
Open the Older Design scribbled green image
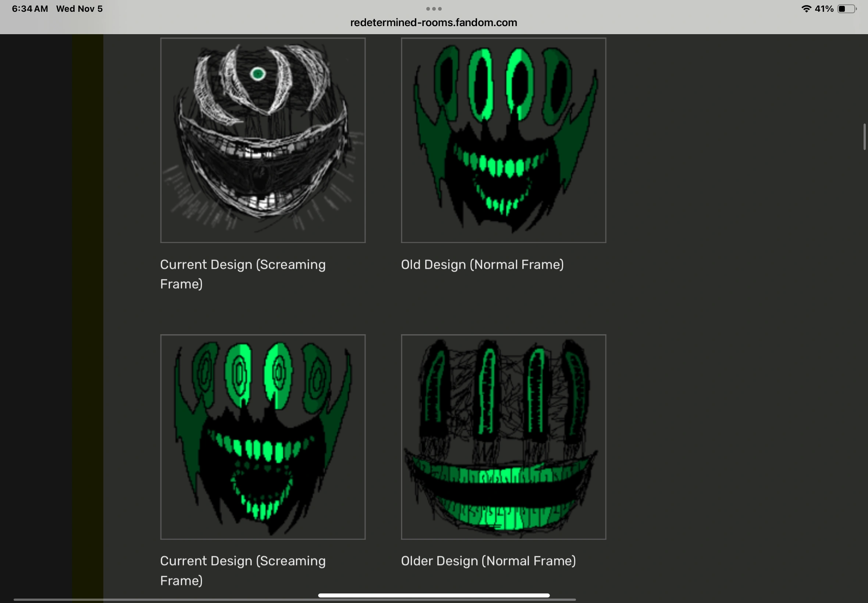click(x=504, y=436)
